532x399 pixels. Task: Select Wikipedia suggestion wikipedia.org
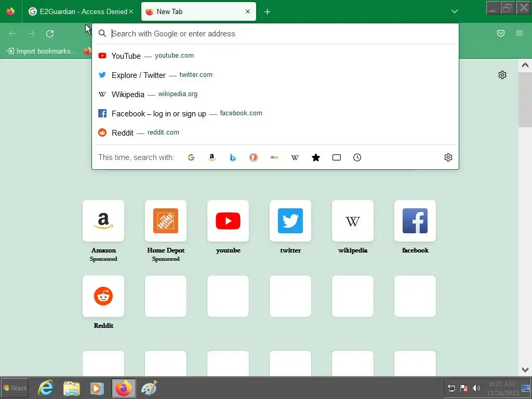pyautogui.click(x=275, y=95)
